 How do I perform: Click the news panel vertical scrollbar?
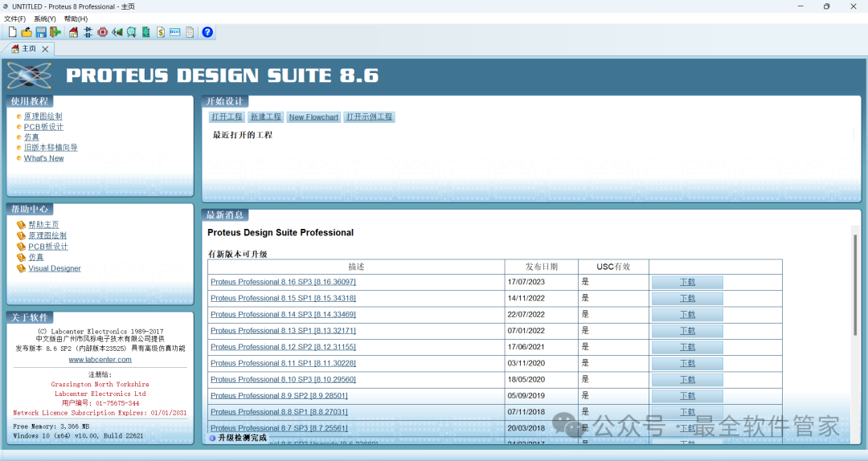coord(854,281)
